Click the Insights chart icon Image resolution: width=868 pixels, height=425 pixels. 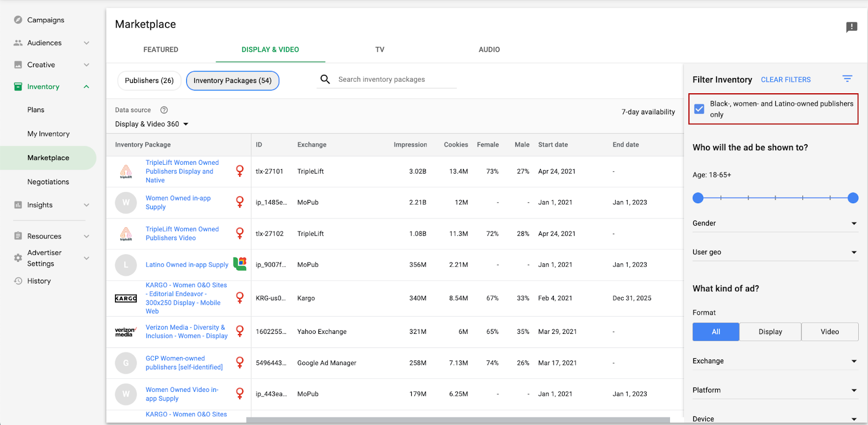pyautogui.click(x=18, y=205)
